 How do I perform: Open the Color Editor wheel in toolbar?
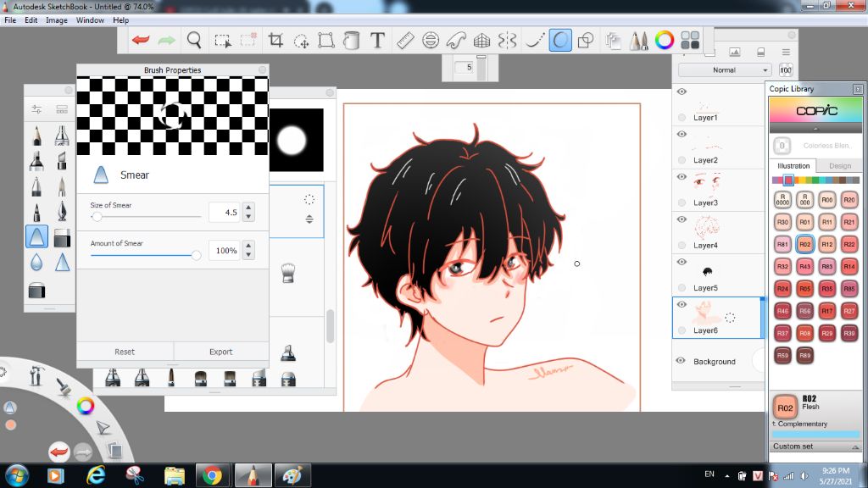[x=665, y=40]
